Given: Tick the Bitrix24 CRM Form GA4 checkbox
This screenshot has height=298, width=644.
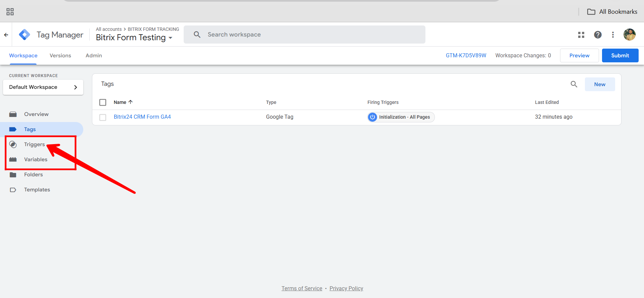Looking at the screenshot, I should [x=103, y=117].
